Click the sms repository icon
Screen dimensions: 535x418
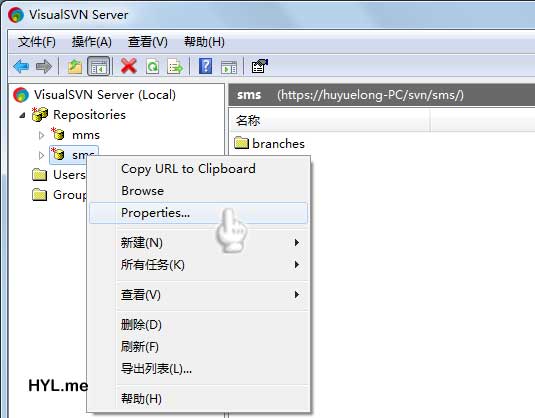point(58,154)
